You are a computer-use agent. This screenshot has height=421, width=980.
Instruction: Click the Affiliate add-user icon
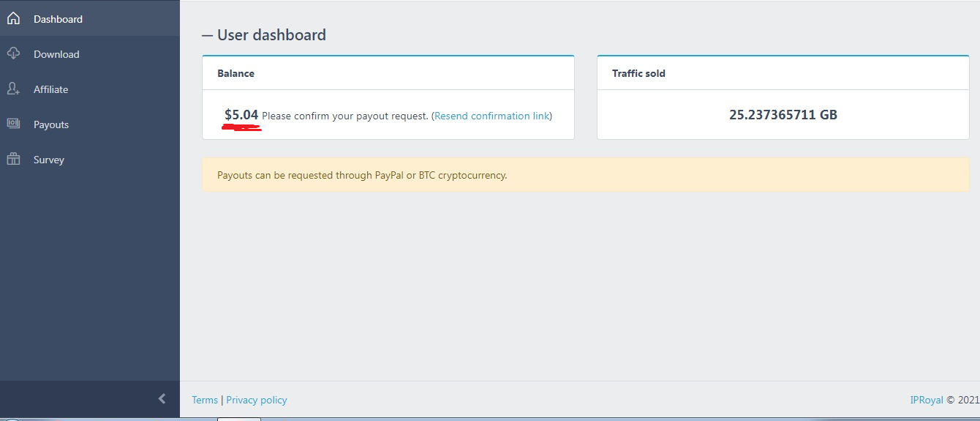[13, 89]
